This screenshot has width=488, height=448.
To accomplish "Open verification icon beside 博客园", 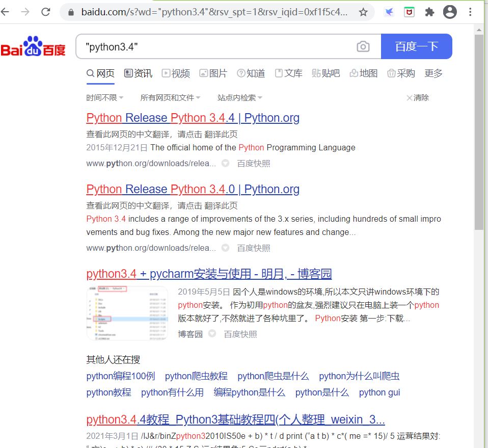I will (212, 334).
